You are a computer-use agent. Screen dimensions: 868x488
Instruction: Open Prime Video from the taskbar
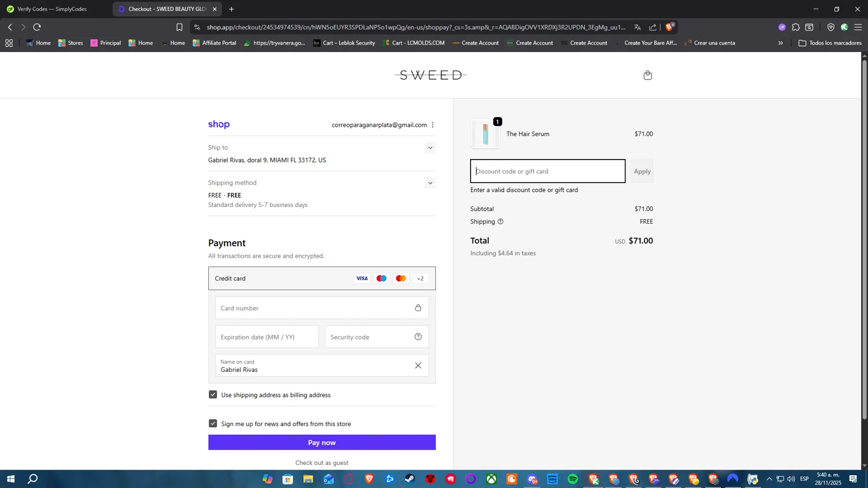tap(553, 479)
